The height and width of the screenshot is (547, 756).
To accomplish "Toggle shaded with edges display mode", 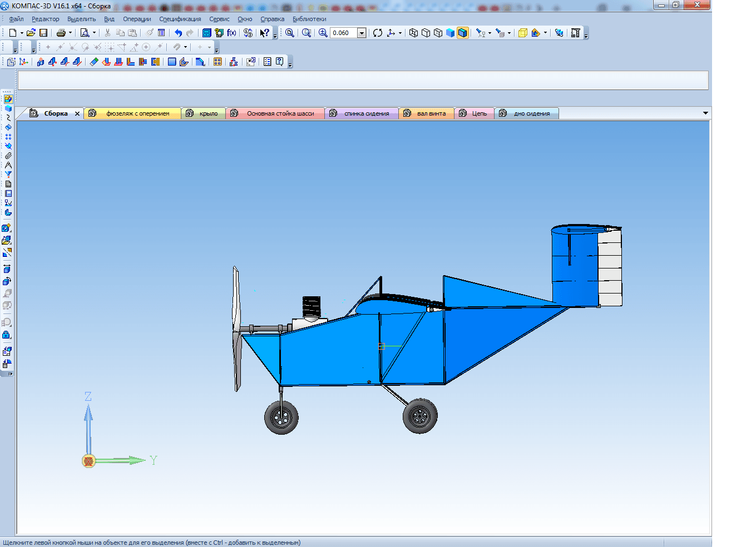I will pyautogui.click(x=463, y=33).
